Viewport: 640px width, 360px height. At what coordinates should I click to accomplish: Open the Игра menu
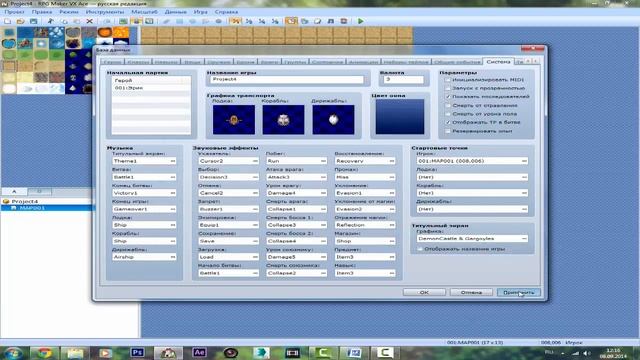(x=200, y=12)
